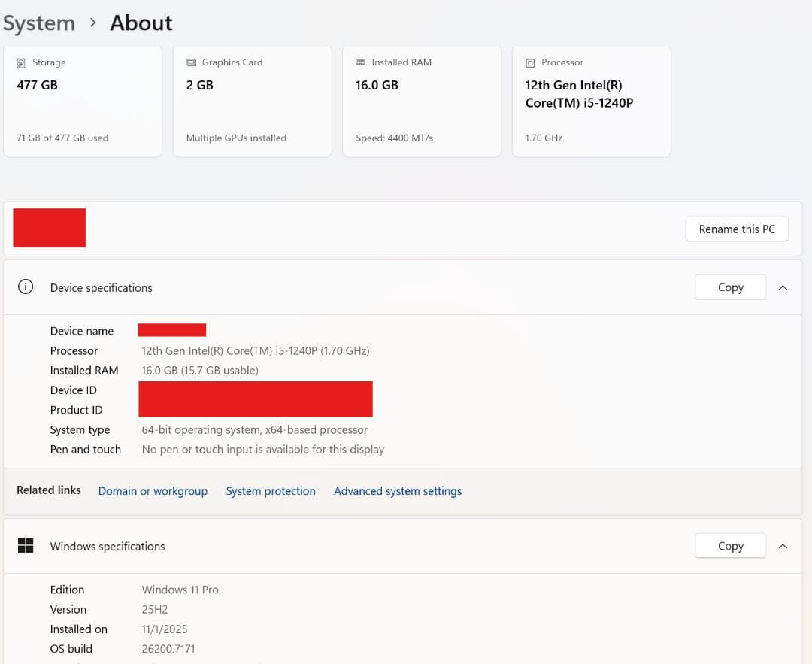This screenshot has height=664, width=812.
Task: Click the Installed RAM icon
Action: [360, 62]
